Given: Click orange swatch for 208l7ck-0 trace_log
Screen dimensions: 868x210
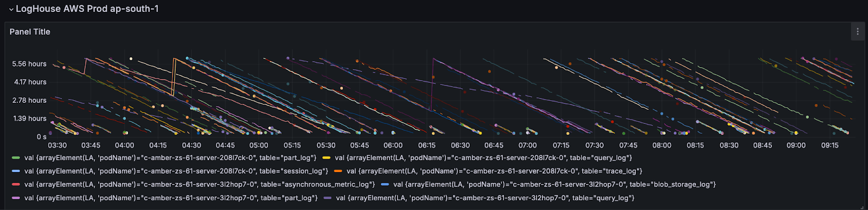Looking at the screenshot, I should pos(338,171).
